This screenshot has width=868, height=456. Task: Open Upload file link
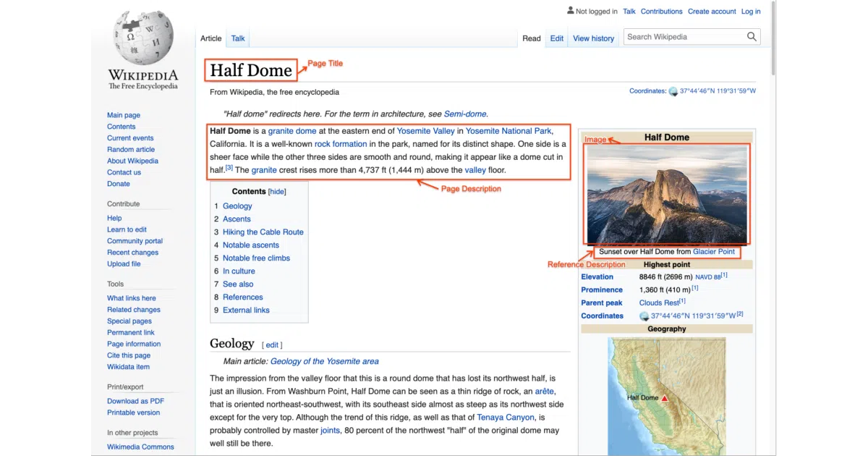pyautogui.click(x=124, y=264)
